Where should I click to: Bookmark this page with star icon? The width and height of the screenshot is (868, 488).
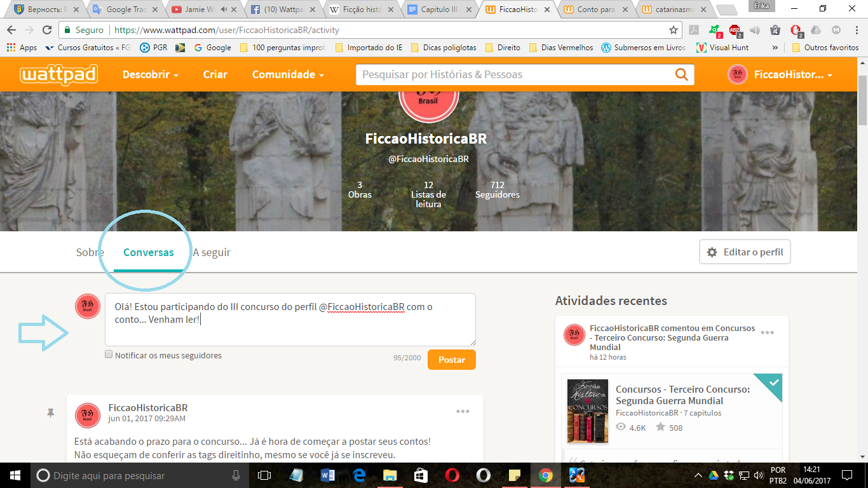pyautogui.click(x=674, y=30)
